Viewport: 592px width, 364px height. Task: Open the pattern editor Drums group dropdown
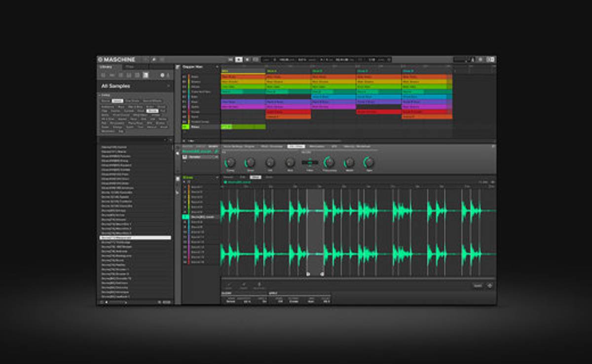217,177
